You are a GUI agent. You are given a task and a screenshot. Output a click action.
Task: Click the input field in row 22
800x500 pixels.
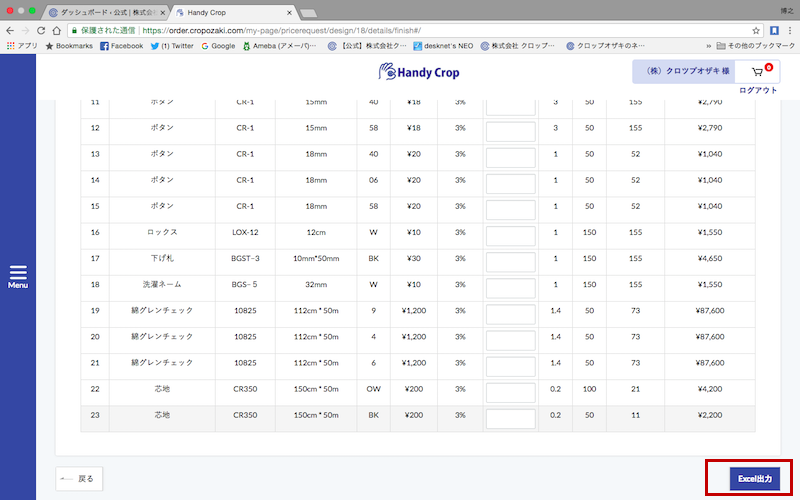tap(511, 392)
